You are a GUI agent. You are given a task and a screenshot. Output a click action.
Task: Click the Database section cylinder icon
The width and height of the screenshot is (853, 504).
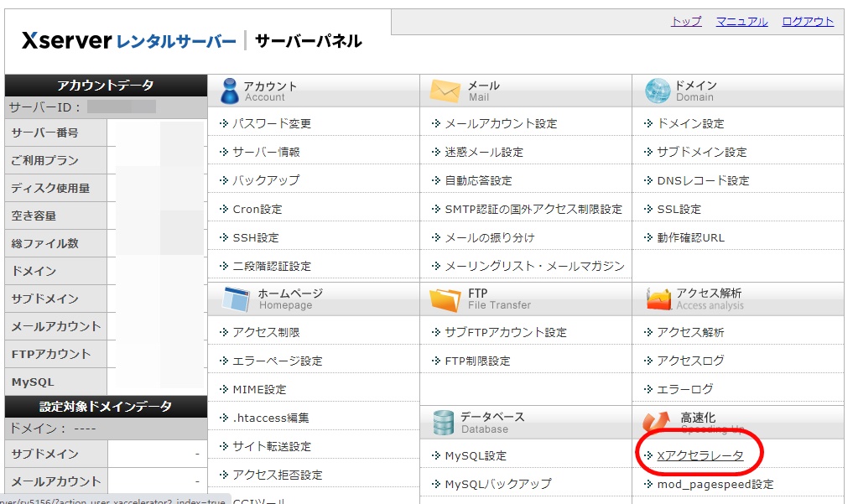click(444, 423)
